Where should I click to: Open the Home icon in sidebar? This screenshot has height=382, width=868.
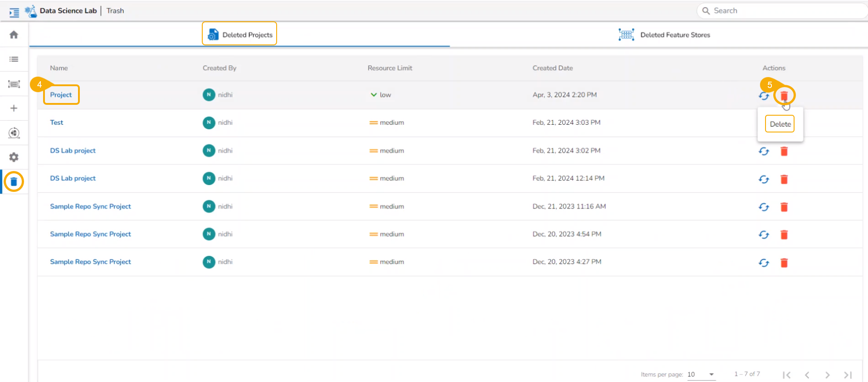[14, 34]
